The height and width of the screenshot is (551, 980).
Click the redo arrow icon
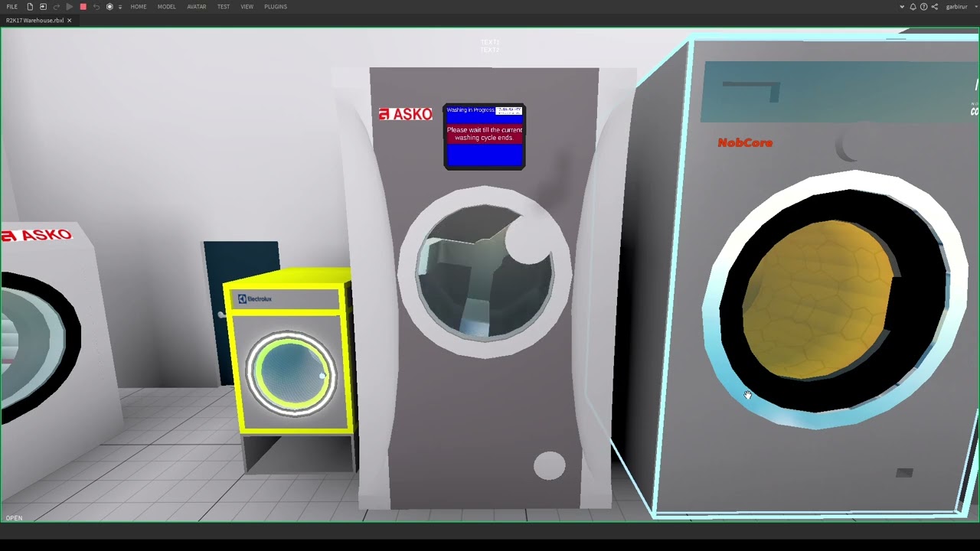click(56, 7)
